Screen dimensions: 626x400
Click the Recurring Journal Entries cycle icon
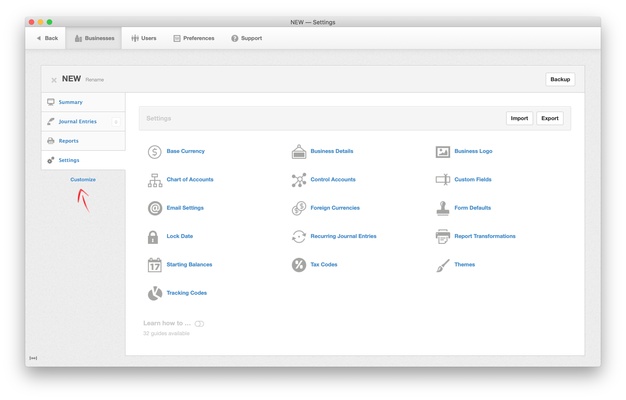(299, 237)
